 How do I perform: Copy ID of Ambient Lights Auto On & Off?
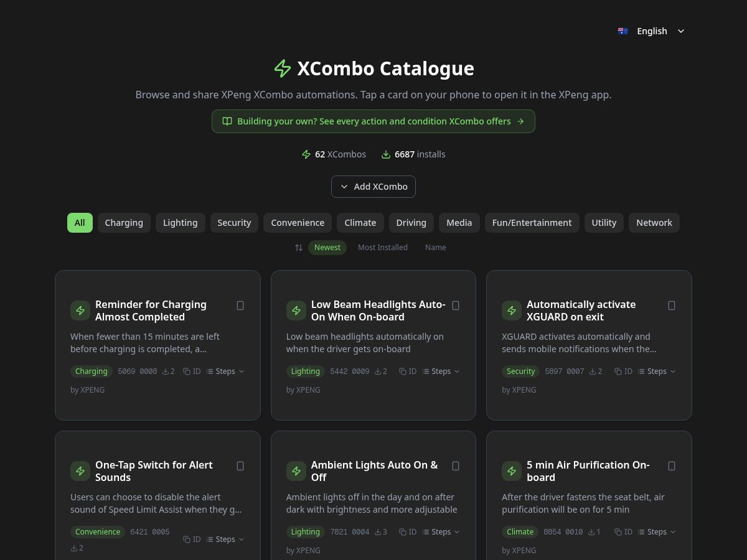click(x=408, y=532)
